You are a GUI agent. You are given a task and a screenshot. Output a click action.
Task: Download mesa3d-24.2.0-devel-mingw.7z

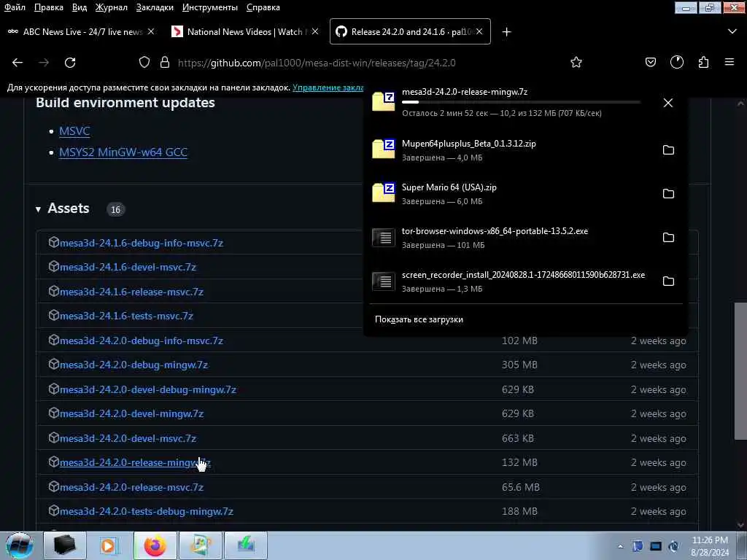click(131, 414)
